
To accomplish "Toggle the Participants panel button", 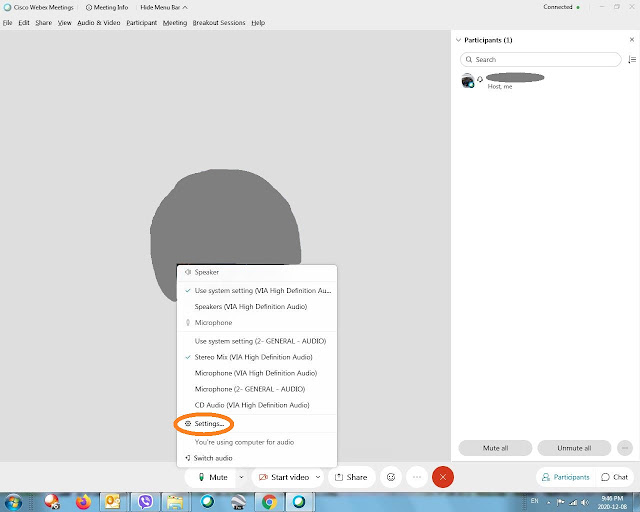I will coord(565,477).
